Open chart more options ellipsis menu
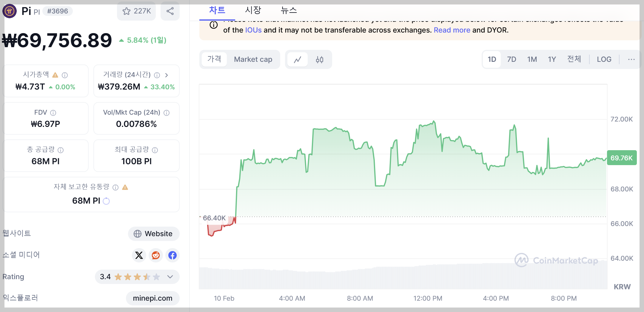This screenshot has height=312, width=644. click(631, 59)
